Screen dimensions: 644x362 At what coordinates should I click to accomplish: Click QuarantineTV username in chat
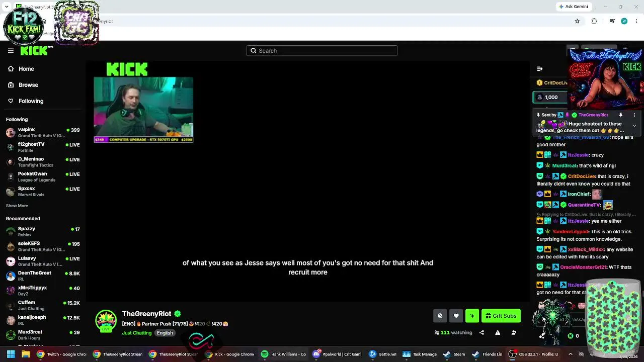tap(584, 205)
